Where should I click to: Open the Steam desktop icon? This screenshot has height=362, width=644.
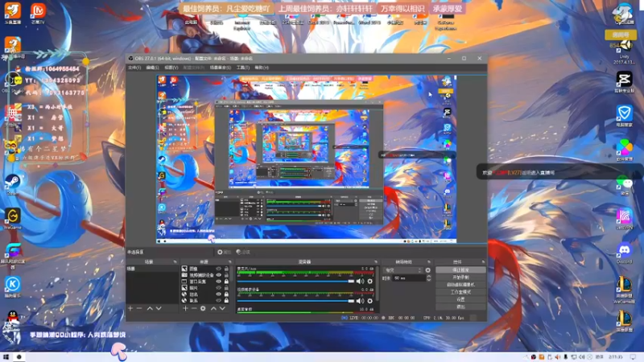[12, 184]
